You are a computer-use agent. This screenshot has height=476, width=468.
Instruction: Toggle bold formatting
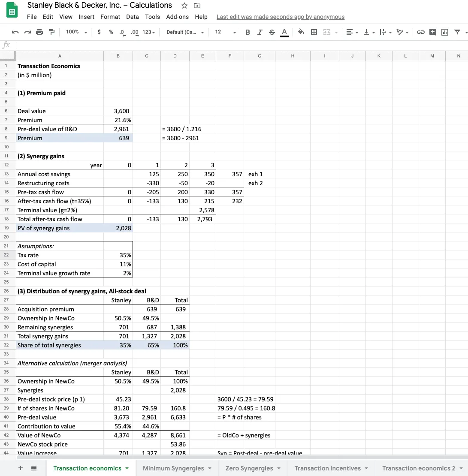pyautogui.click(x=247, y=32)
